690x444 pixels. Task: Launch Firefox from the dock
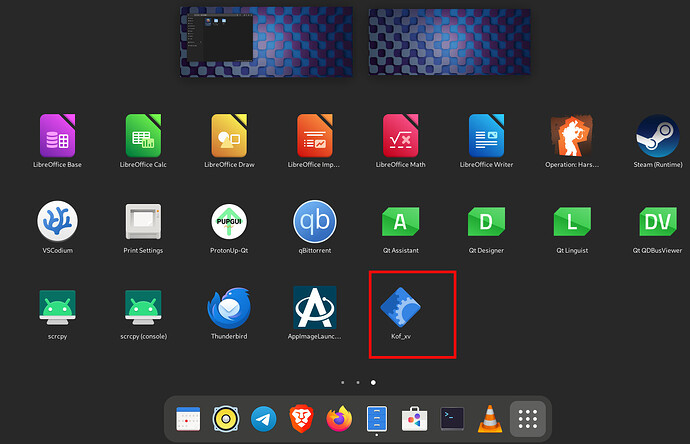tap(339, 418)
